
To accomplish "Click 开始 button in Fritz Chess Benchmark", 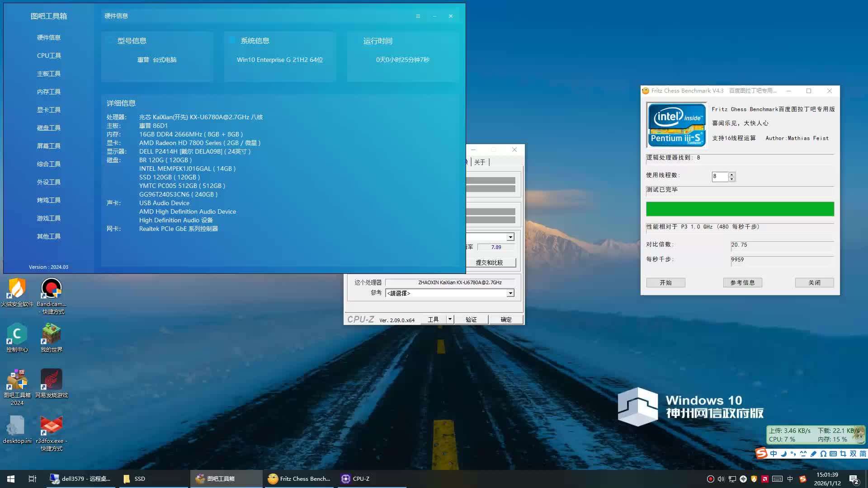I will tap(665, 282).
